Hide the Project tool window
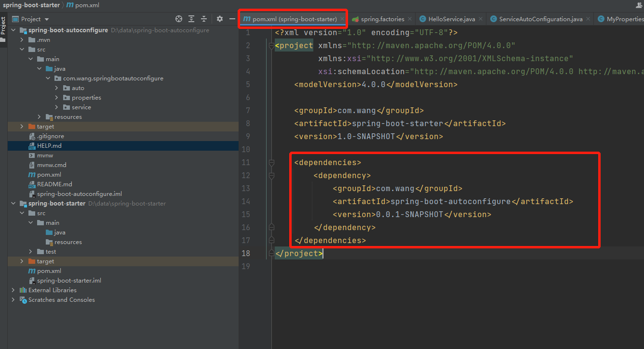 point(232,19)
